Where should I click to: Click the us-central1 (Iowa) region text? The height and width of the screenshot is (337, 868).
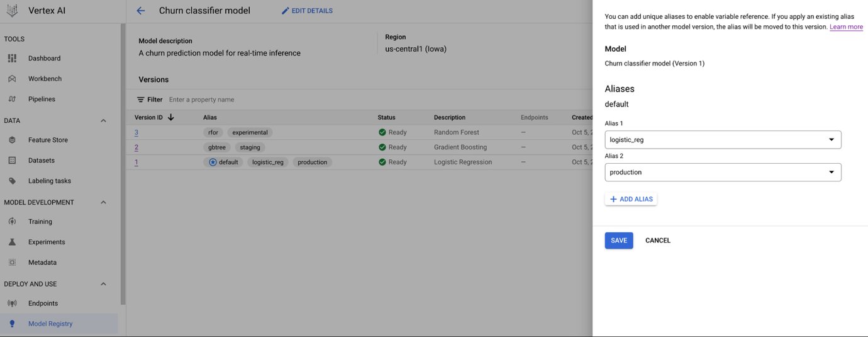[x=416, y=49]
